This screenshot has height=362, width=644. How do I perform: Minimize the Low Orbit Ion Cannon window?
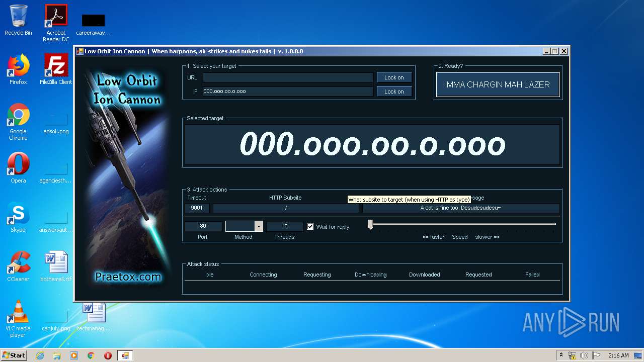click(546, 51)
